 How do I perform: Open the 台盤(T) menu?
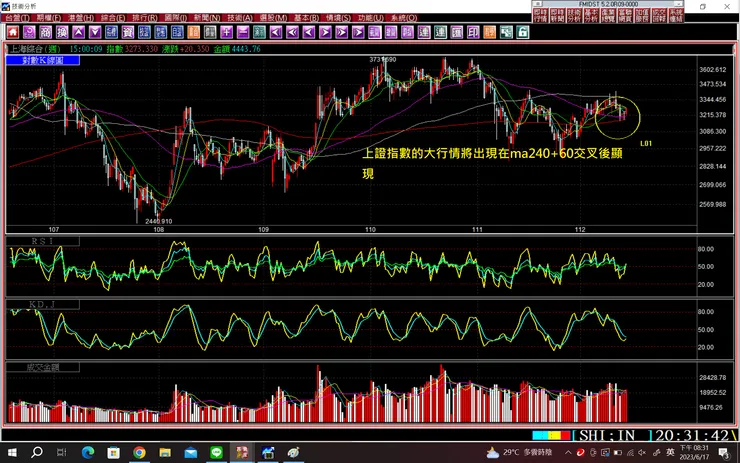tap(17, 18)
